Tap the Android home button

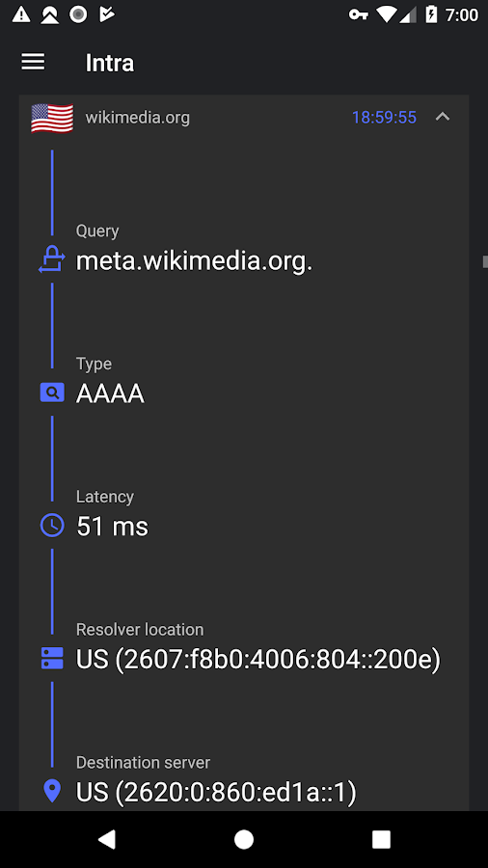243,839
